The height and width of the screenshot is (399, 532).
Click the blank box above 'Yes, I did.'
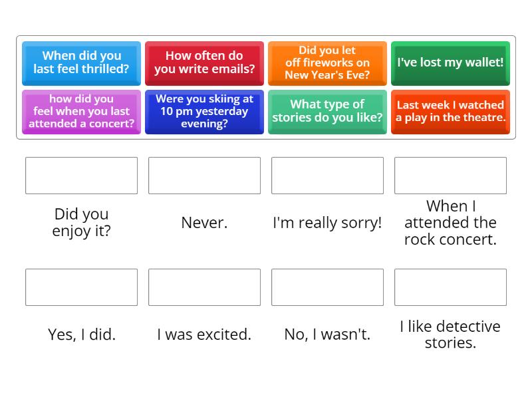coord(81,287)
